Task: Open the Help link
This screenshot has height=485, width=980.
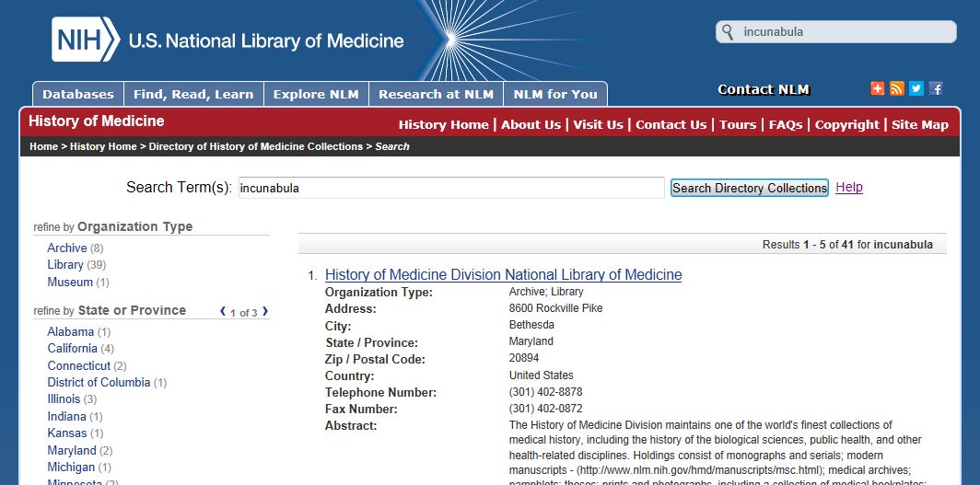Action: click(849, 187)
